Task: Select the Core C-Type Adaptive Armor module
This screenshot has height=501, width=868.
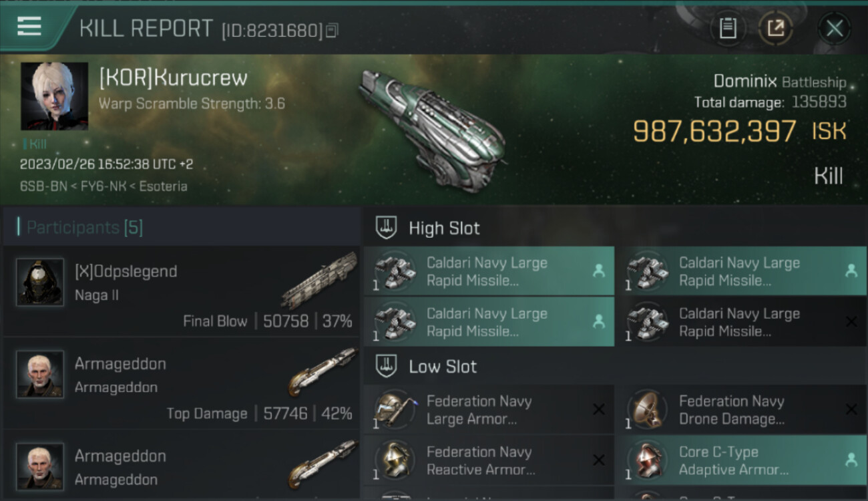Action: tap(741, 460)
